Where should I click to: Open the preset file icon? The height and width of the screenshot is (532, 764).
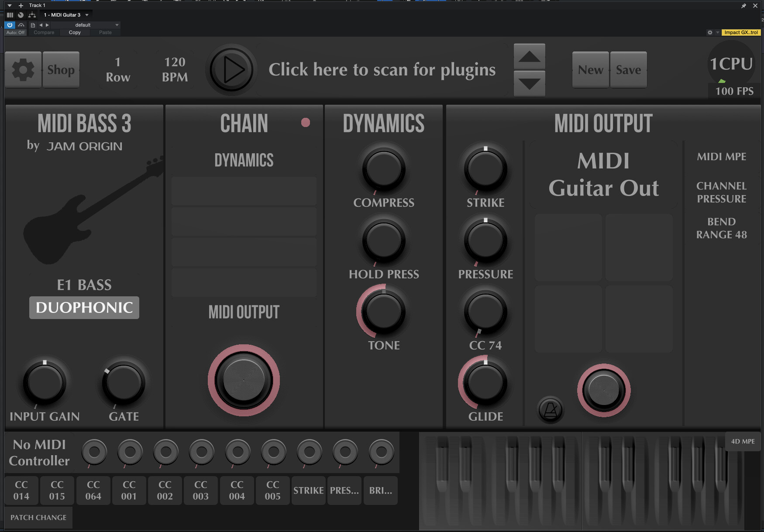click(33, 25)
